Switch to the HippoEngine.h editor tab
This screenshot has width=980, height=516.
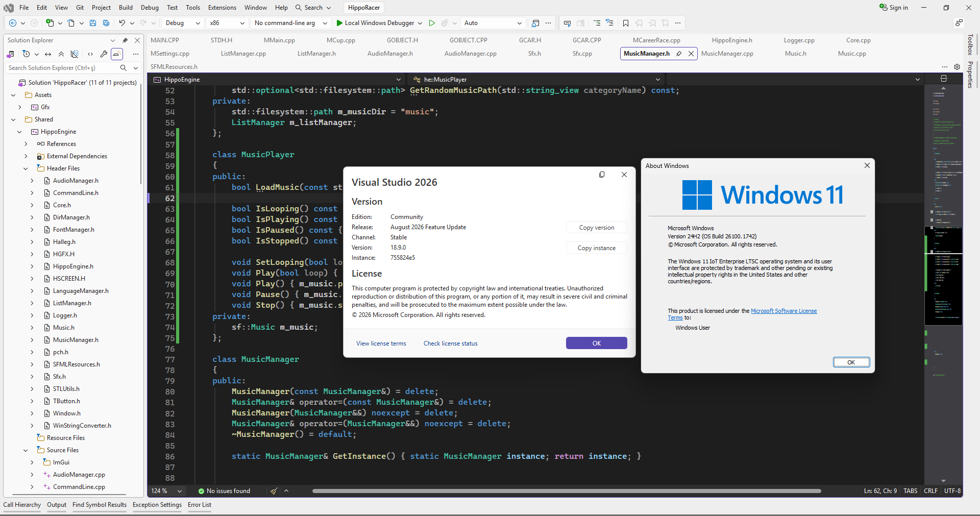732,40
